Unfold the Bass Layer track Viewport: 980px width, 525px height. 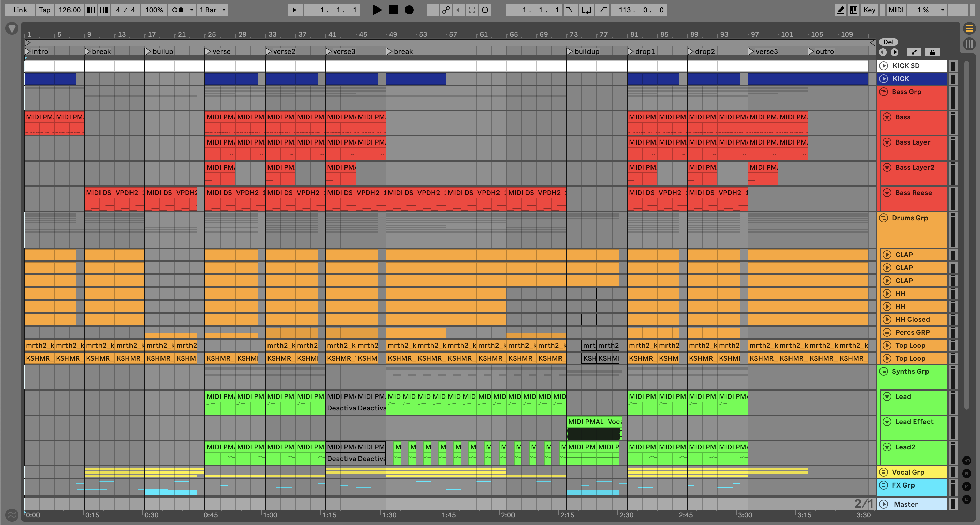pos(887,142)
